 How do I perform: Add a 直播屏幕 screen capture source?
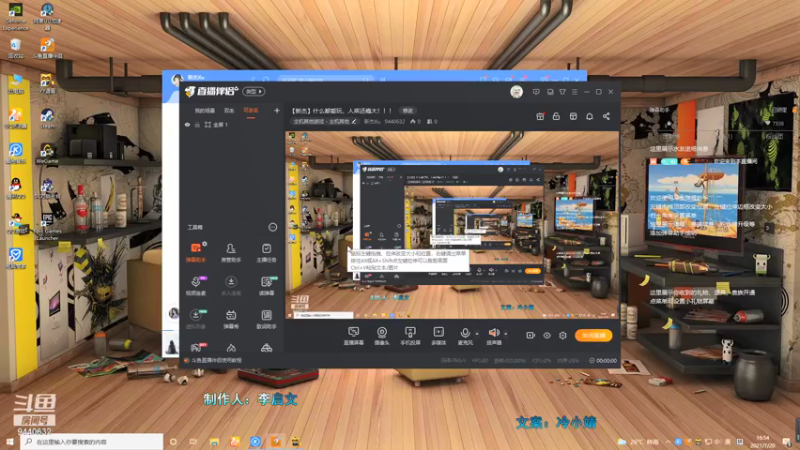(x=353, y=336)
